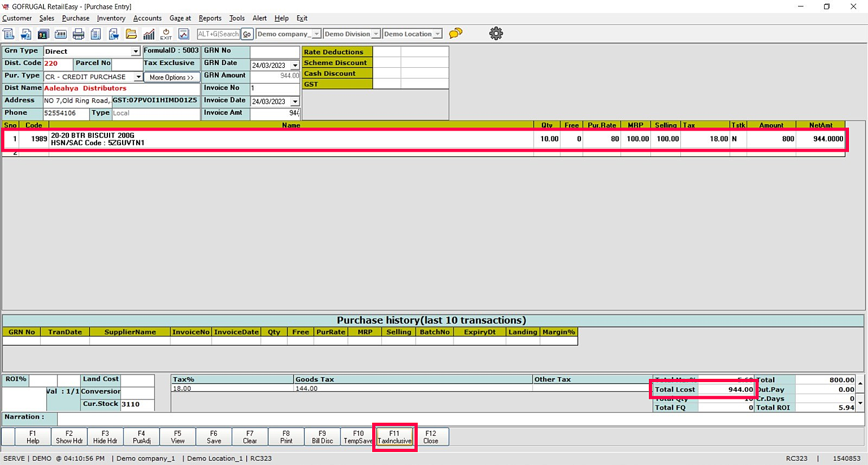Click the NetAmt value 944.0000
The height and width of the screenshot is (465, 868).
[x=828, y=139]
